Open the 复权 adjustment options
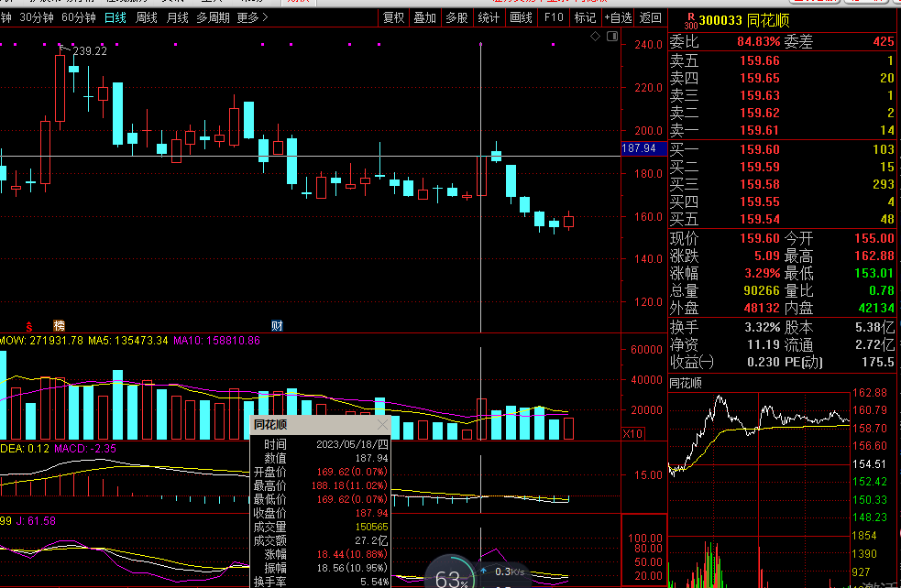This screenshot has width=901, height=588. click(393, 17)
